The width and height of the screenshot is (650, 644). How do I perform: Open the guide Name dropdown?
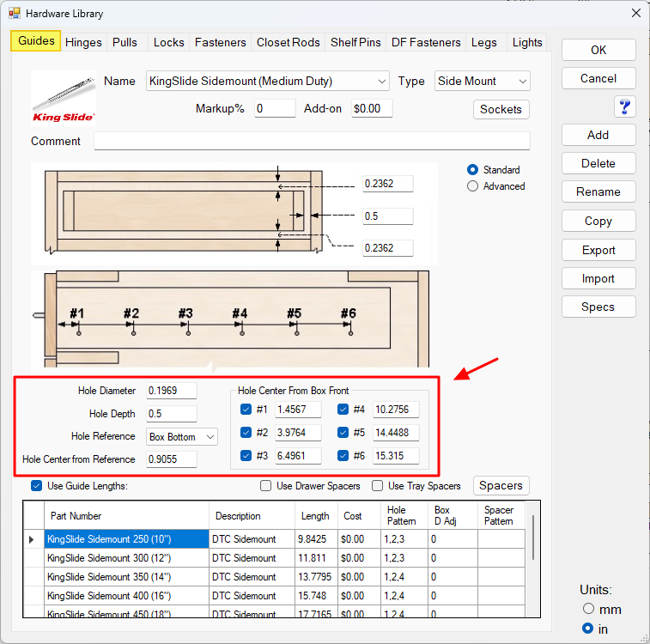tap(381, 82)
